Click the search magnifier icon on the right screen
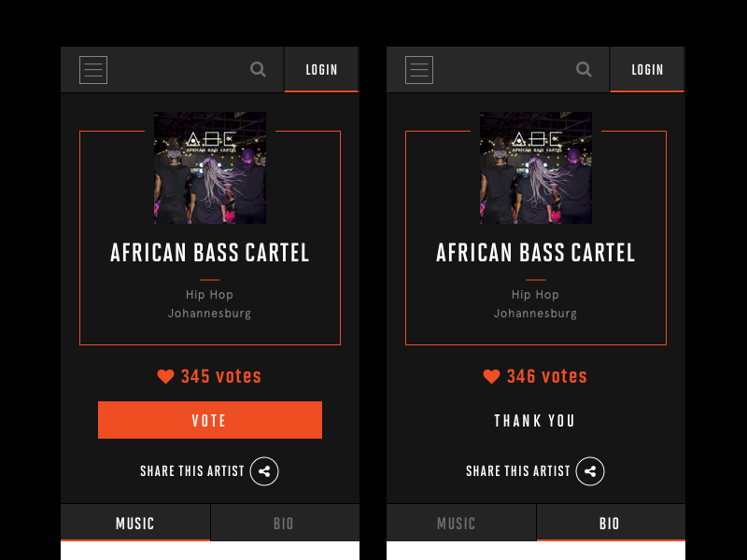 click(x=584, y=69)
